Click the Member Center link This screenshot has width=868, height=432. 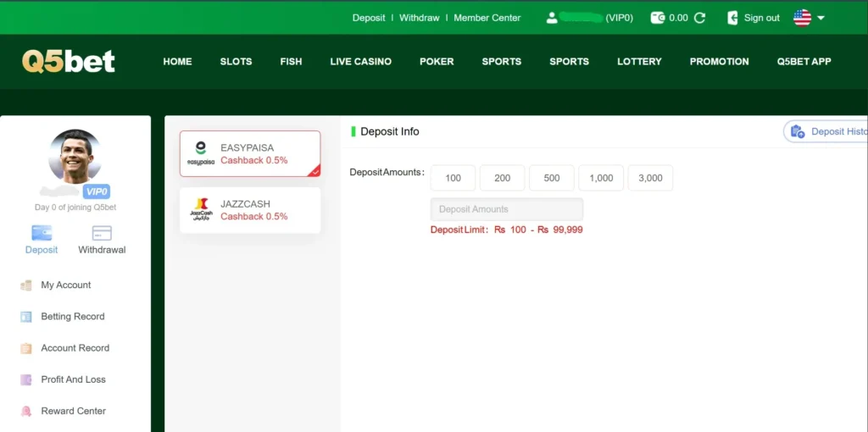487,18
